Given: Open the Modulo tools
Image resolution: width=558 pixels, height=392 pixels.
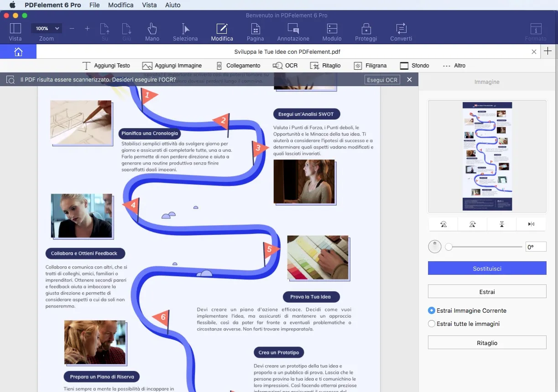Looking at the screenshot, I should pos(332,31).
